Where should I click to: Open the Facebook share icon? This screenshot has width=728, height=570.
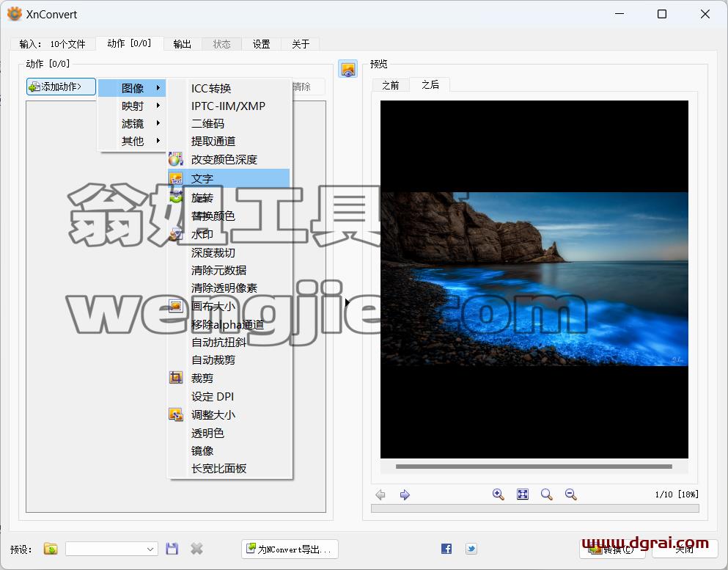tap(446, 549)
